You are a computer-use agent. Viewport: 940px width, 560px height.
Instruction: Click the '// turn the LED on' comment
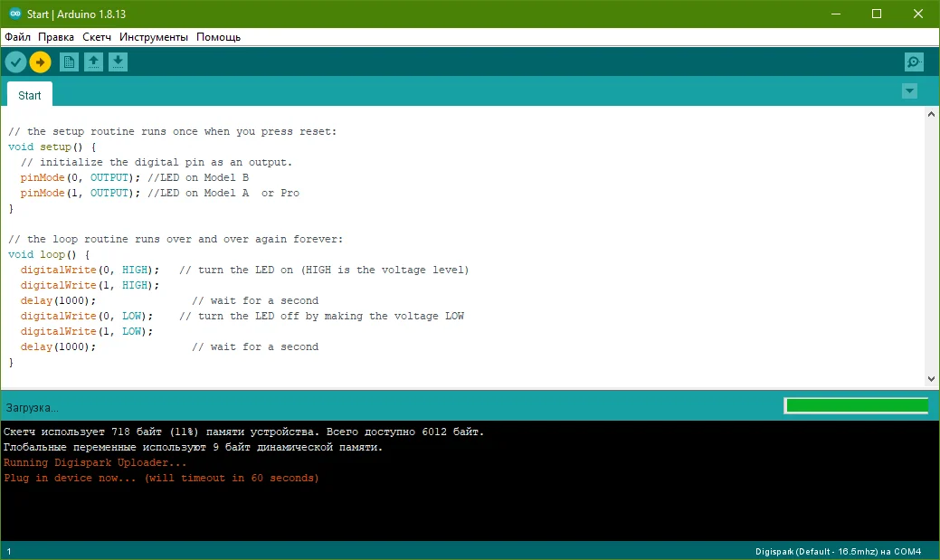324,270
